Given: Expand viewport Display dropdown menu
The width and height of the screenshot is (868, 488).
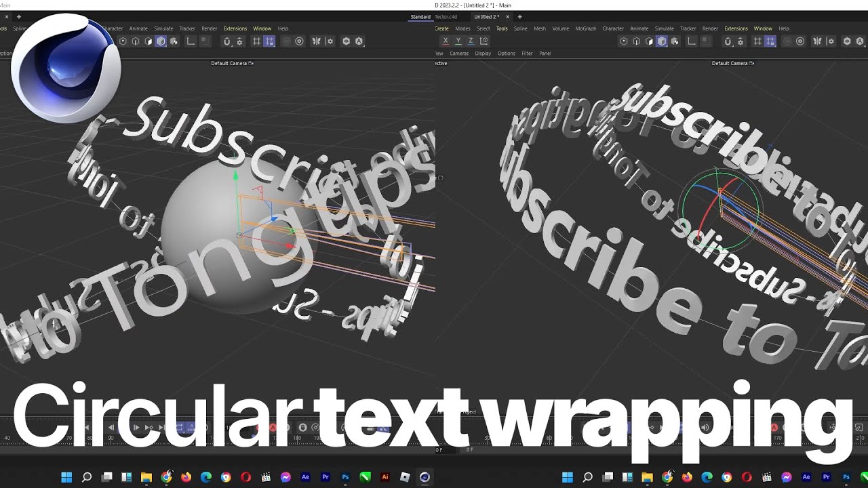Looking at the screenshot, I should [x=483, y=54].
